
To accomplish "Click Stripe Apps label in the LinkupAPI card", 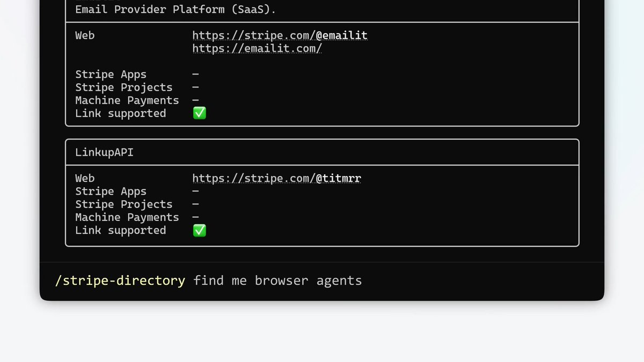I will pyautogui.click(x=111, y=191).
